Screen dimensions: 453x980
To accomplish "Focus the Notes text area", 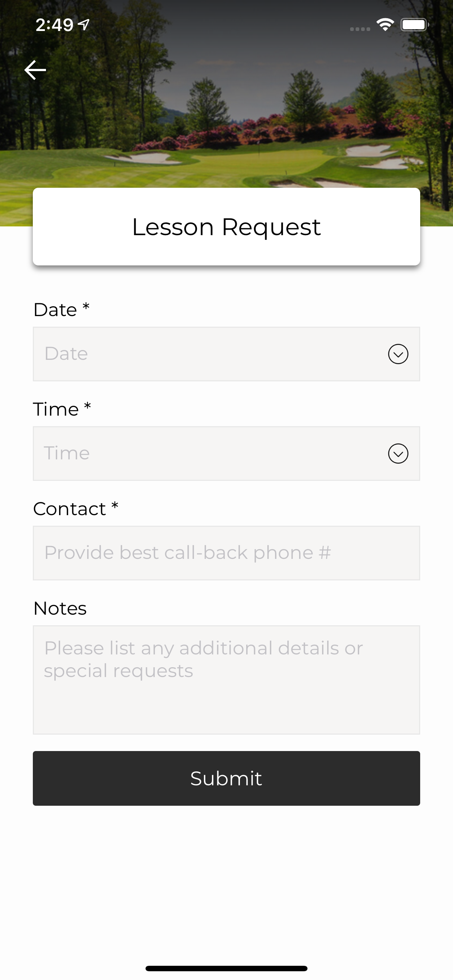I will [226, 680].
